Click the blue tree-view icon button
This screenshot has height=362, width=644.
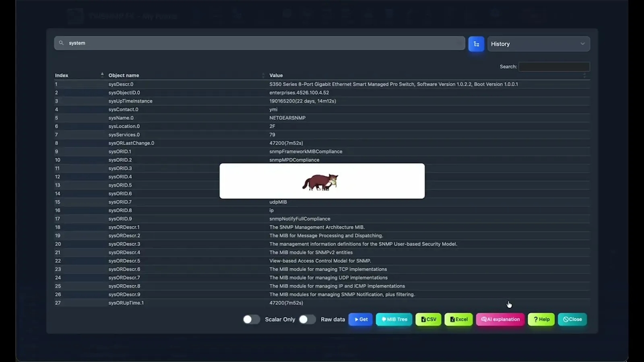476,44
